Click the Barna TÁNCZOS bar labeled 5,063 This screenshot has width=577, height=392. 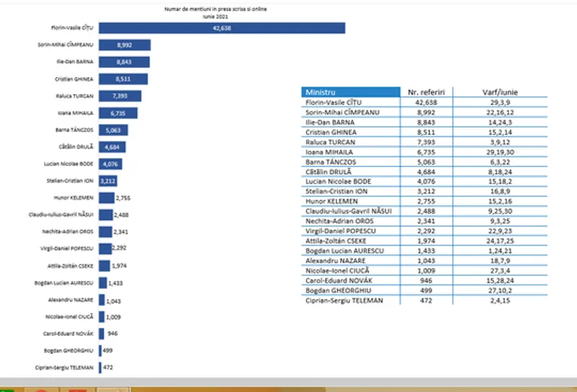click(x=114, y=130)
